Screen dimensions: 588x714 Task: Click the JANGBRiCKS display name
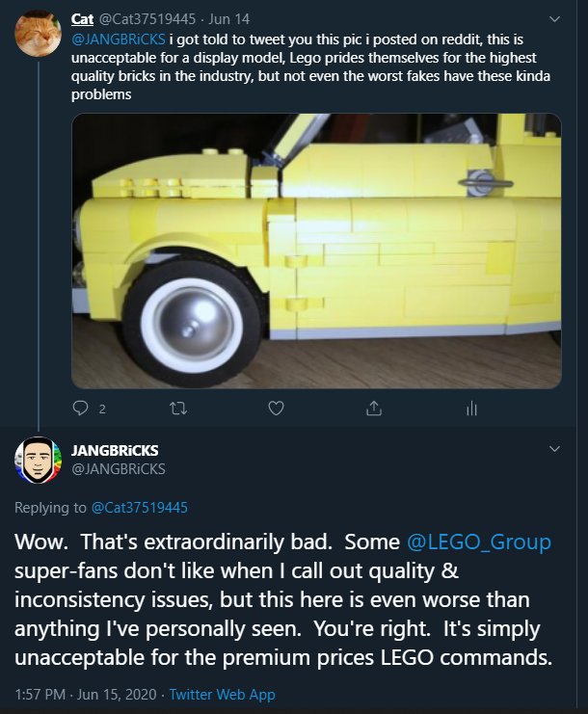point(116,450)
